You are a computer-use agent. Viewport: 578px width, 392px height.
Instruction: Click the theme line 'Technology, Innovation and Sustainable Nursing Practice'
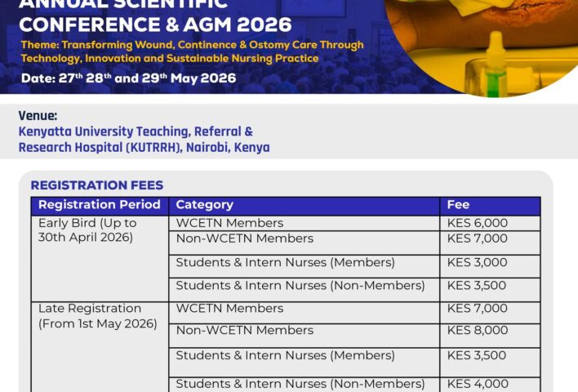coord(170,59)
